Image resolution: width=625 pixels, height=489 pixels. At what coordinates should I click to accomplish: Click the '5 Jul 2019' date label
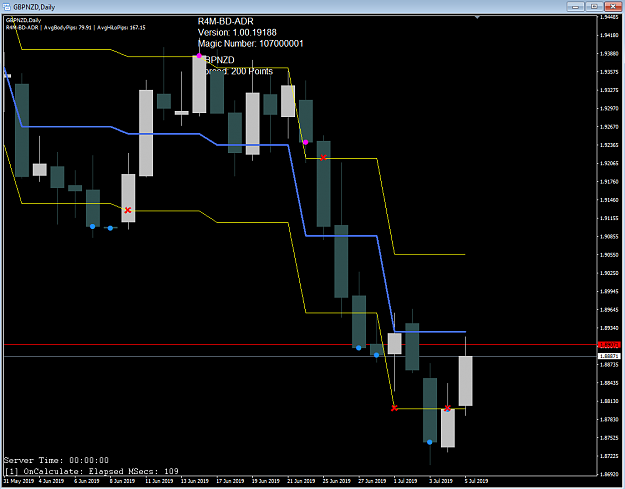[x=477, y=481]
